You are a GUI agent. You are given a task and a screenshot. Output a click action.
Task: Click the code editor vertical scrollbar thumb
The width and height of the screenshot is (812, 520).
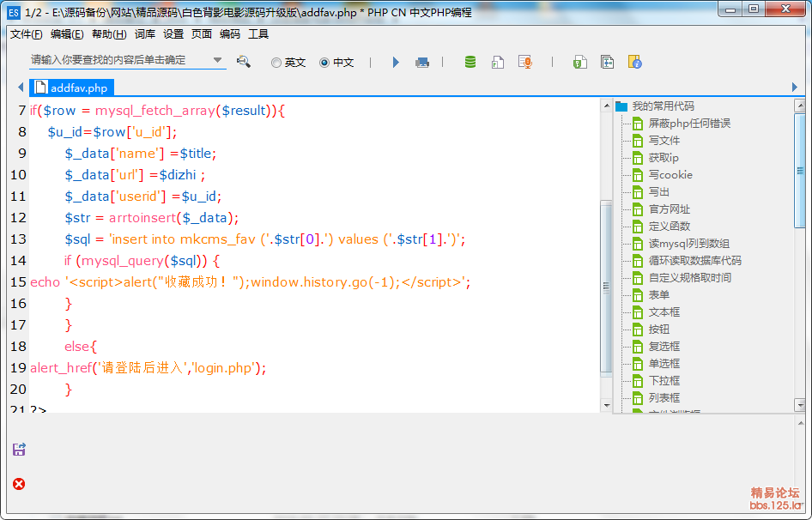click(x=606, y=287)
